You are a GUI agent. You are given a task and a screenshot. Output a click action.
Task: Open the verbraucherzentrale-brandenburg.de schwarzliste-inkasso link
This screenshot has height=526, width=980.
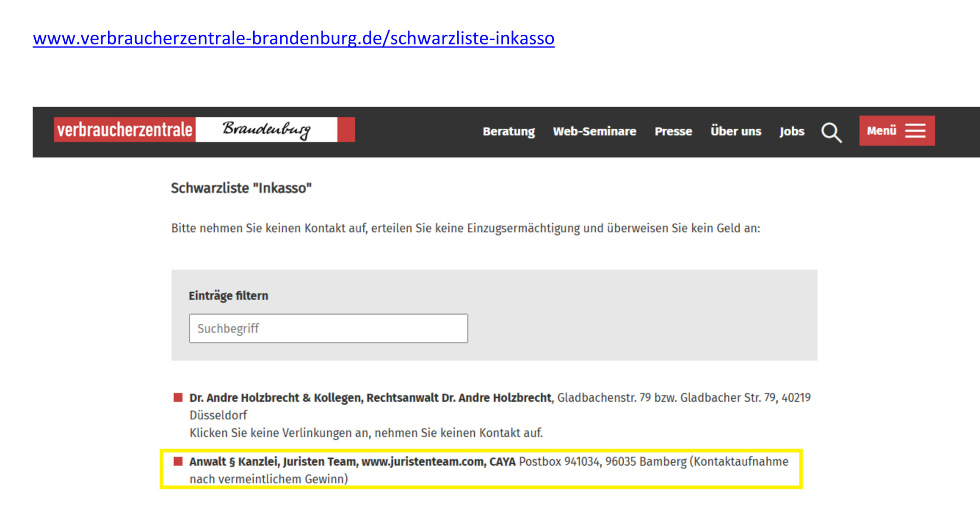pos(293,38)
